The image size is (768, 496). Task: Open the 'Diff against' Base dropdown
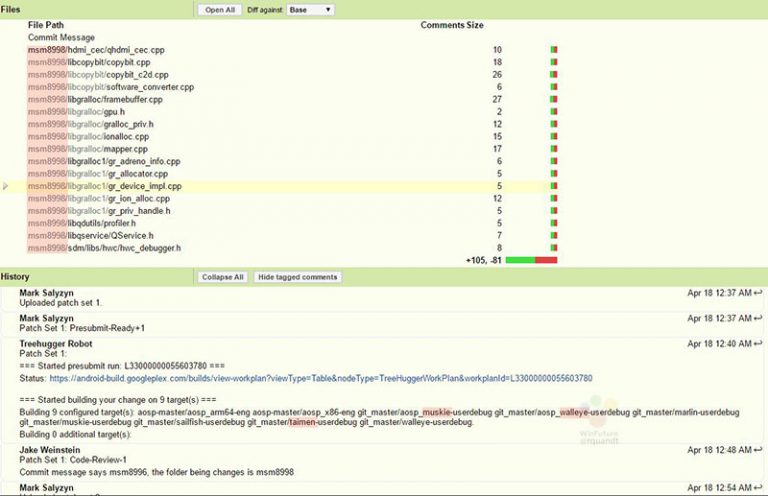coord(311,9)
